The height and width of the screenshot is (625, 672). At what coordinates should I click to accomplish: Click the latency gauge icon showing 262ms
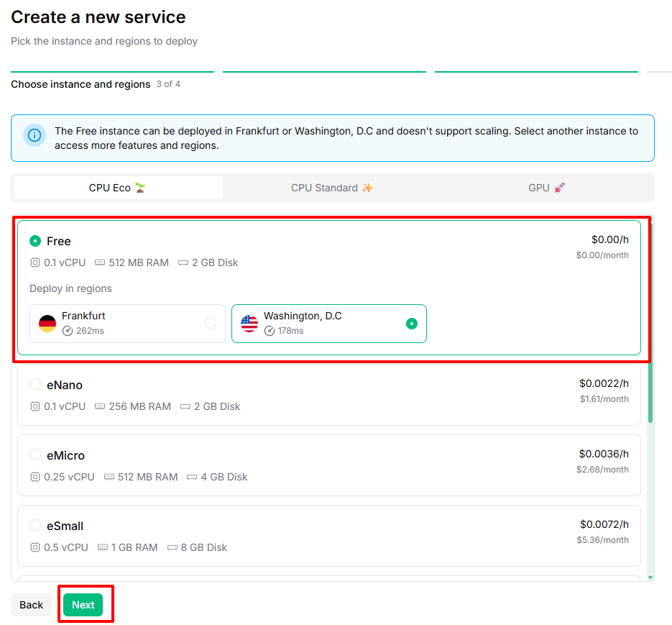tap(68, 331)
